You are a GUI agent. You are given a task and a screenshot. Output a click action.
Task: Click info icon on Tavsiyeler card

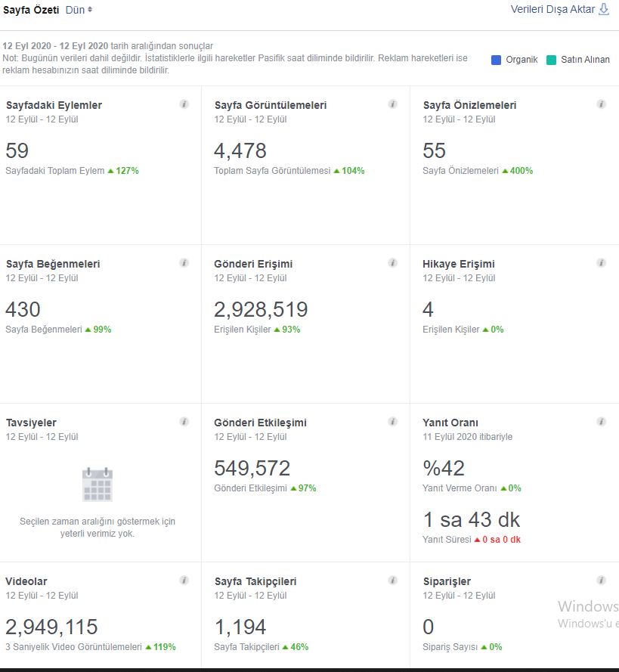click(x=184, y=422)
